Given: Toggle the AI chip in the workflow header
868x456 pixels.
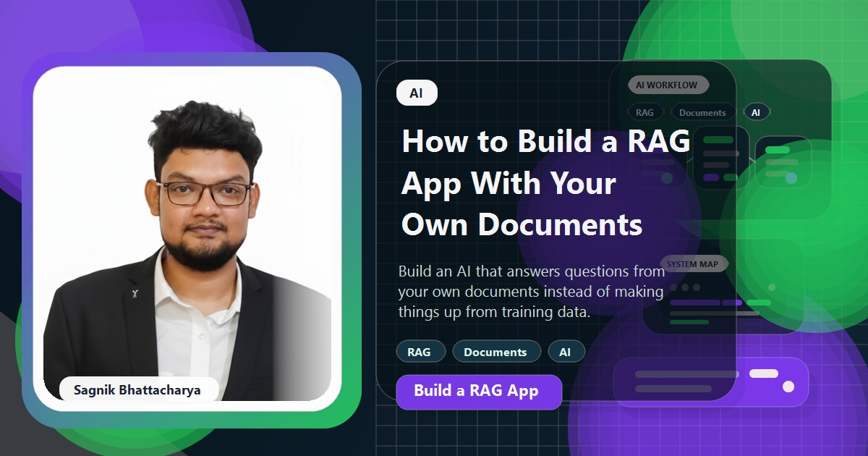Looking at the screenshot, I should [x=757, y=111].
